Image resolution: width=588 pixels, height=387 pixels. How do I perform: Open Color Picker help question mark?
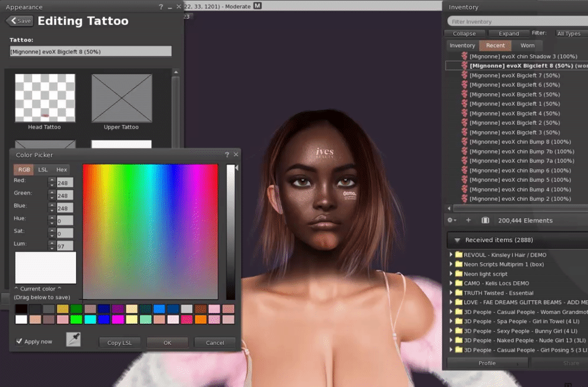pyautogui.click(x=226, y=155)
